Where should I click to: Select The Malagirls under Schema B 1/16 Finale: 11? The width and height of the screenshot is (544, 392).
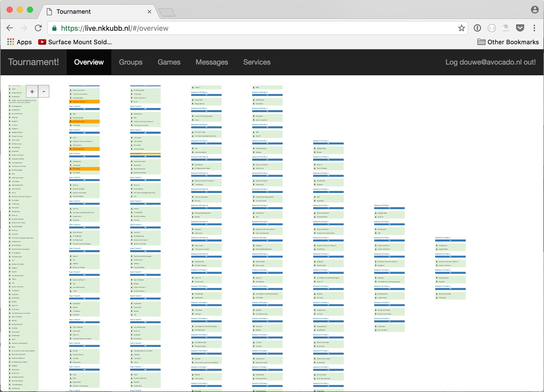coord(206,185)
